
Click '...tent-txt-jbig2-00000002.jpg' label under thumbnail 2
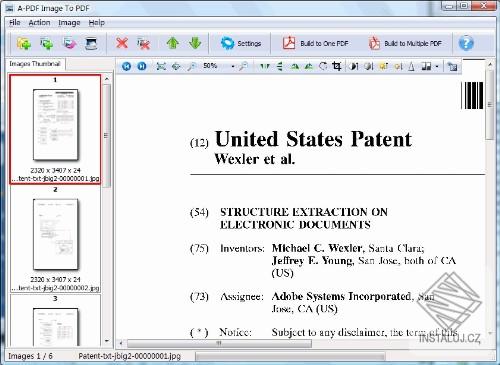tap(55, 288)
